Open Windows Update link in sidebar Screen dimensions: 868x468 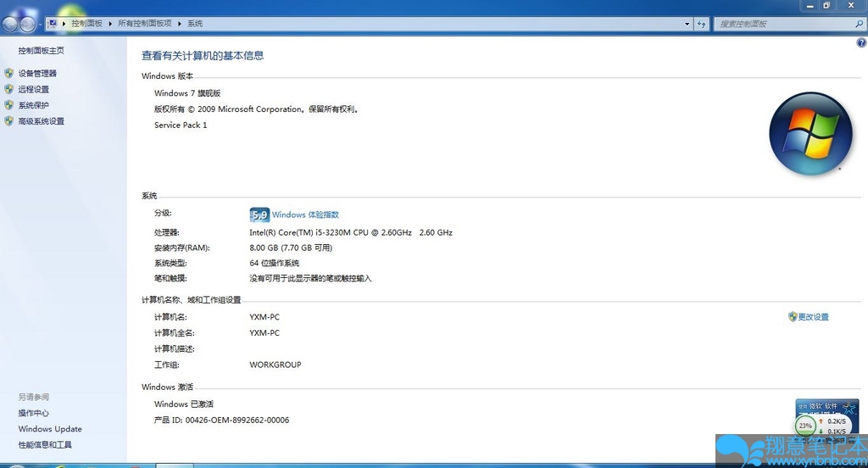[x=50, y=429]
